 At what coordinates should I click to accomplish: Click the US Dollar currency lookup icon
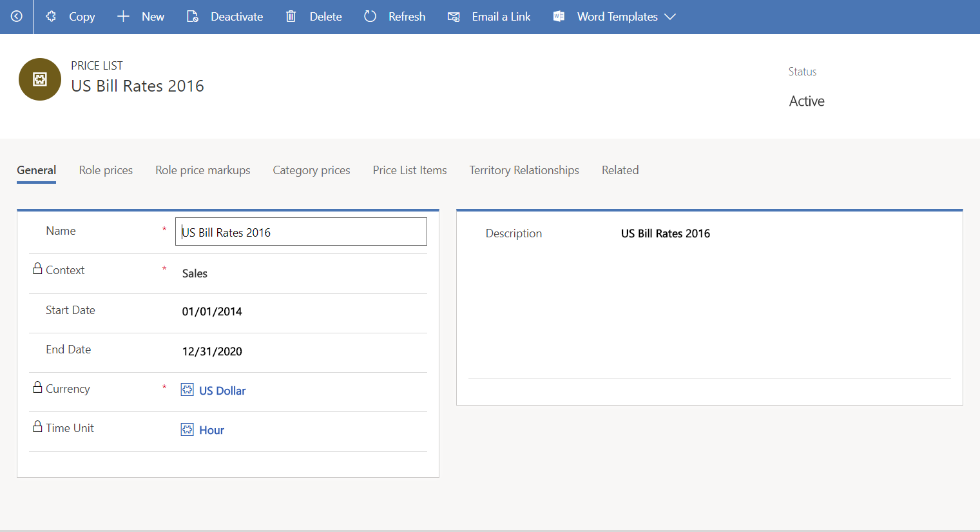coord(187,389)
